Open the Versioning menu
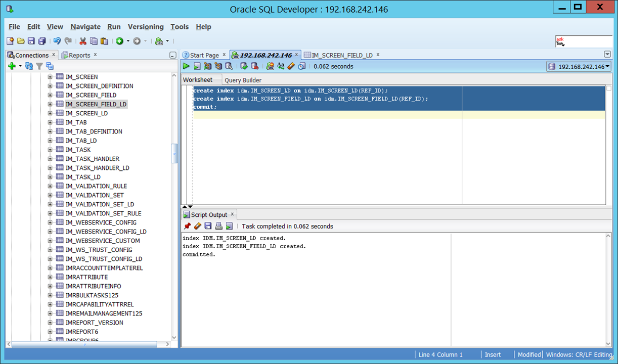618x364 pixels. (x=146, y=27)
